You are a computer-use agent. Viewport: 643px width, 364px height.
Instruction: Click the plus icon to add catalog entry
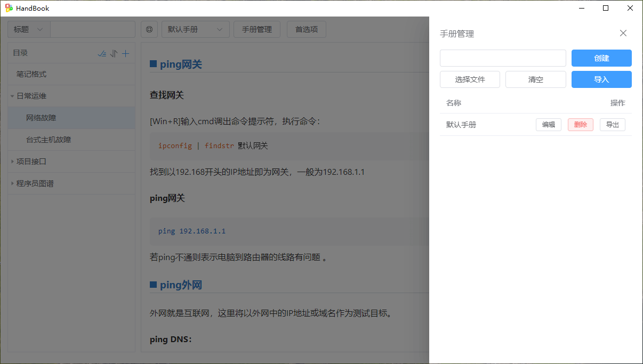pos(126,53)
